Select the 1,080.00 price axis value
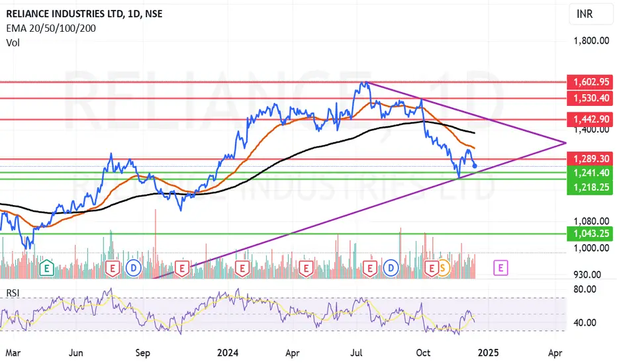Screen dimensions: 617x364 point(591,221)
